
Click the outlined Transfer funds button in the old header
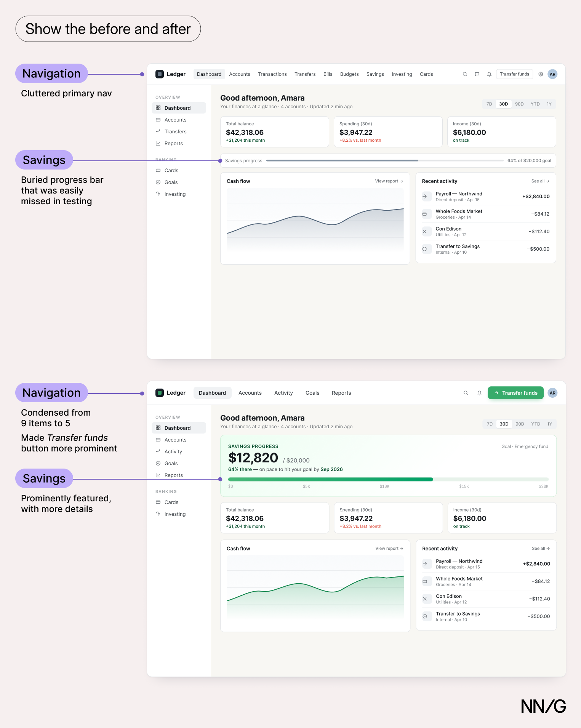click(x=514, y=74)
